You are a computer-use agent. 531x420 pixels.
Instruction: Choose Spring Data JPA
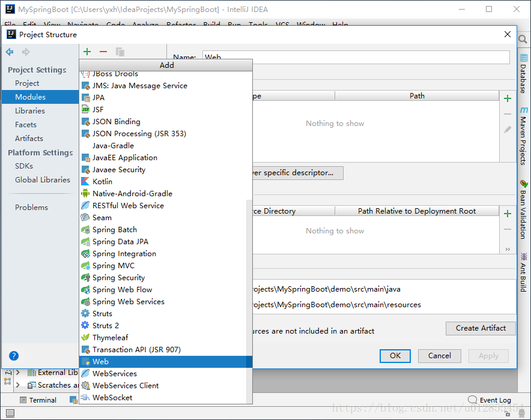click(x=166, y=241)
